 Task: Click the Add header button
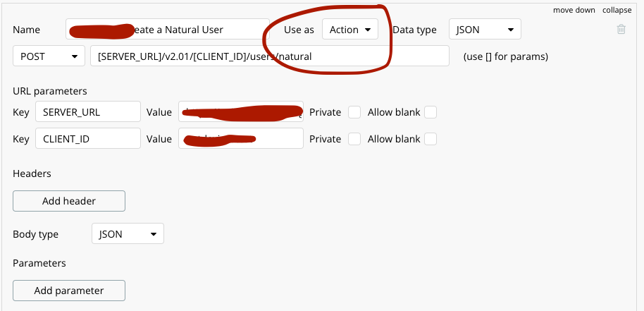pos(69,201)
